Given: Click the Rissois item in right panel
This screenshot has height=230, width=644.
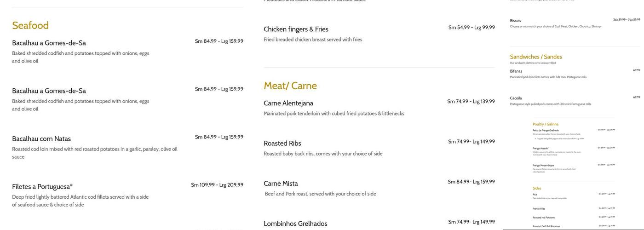Looking at the screenshot, I should click(516, 21).
